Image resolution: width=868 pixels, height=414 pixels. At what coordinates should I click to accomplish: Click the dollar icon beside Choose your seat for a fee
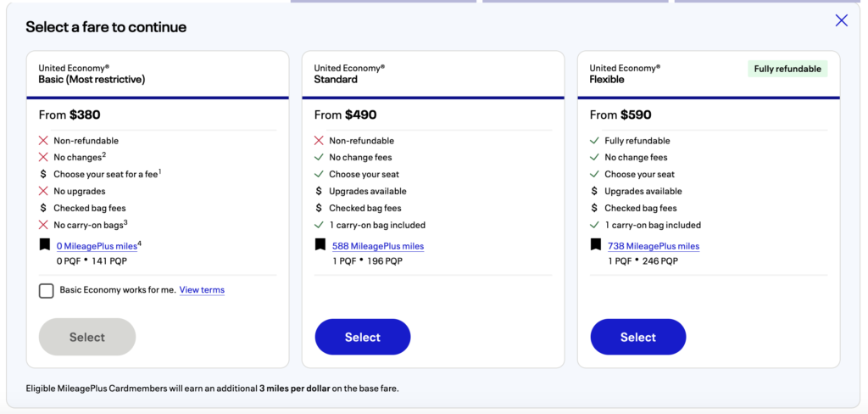click(43, 174)
